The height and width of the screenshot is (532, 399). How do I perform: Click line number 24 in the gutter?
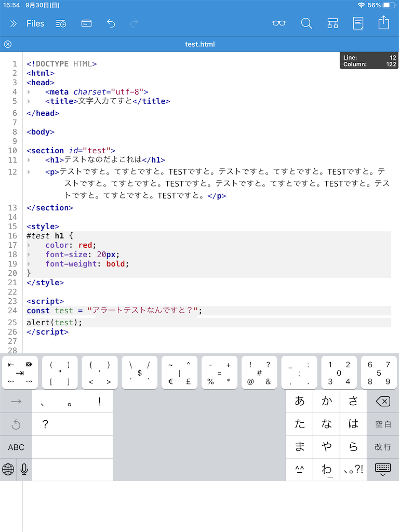click(12, 311)
